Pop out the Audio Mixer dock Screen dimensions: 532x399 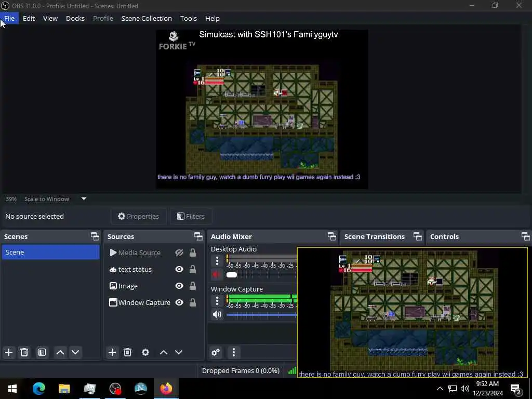(x=332, y=236)
